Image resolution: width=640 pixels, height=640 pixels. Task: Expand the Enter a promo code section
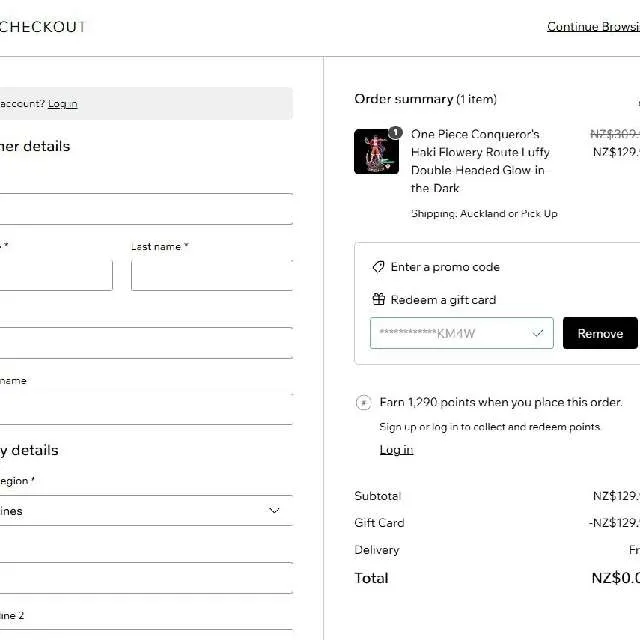tap(445, 267)
